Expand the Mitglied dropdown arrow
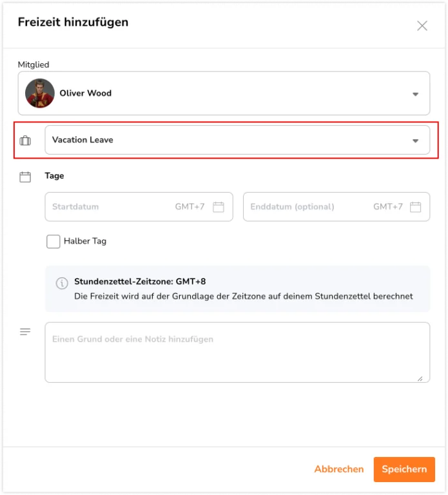 (416, 94)
